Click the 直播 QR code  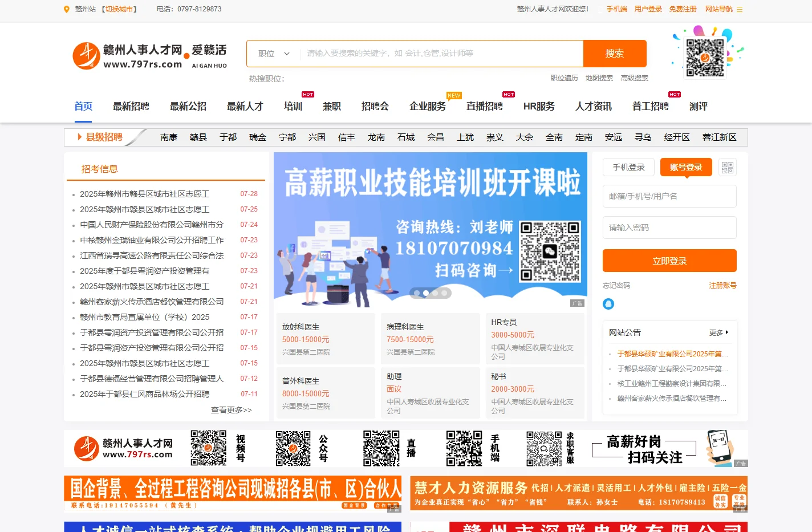coord(381,448)
